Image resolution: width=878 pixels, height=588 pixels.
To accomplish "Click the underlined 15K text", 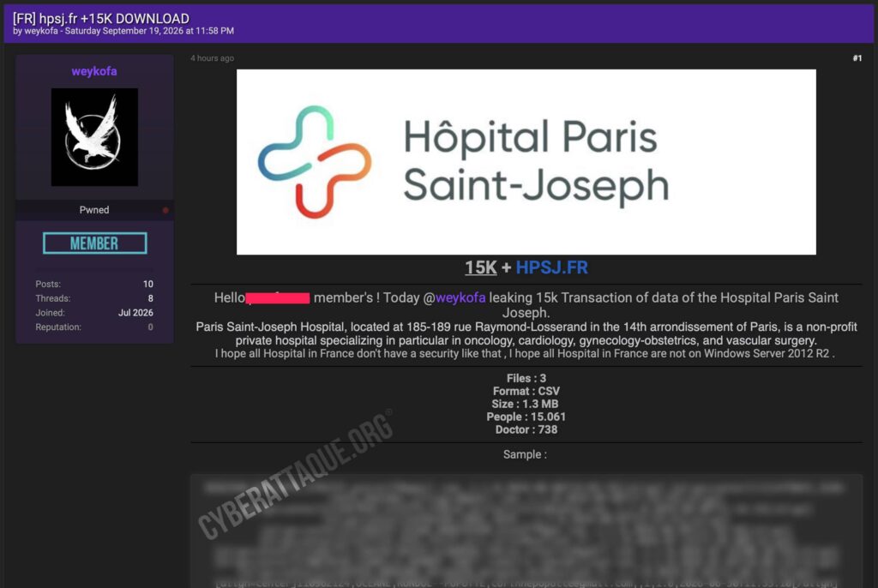I will pyautogui.click(x=480, y=267).
